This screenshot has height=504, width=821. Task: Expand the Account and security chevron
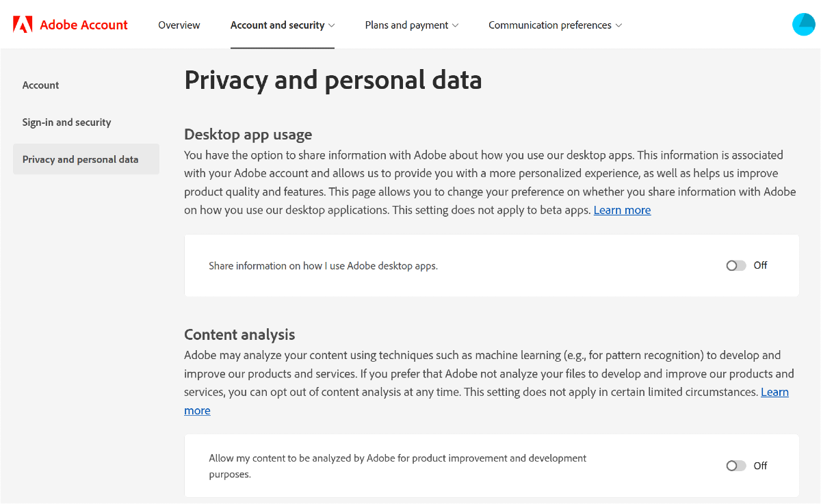332,25
